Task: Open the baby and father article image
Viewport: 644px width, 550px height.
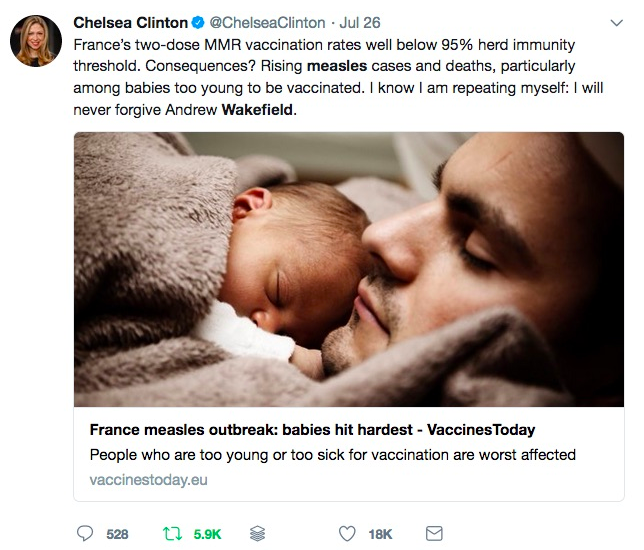Action: 348,270
